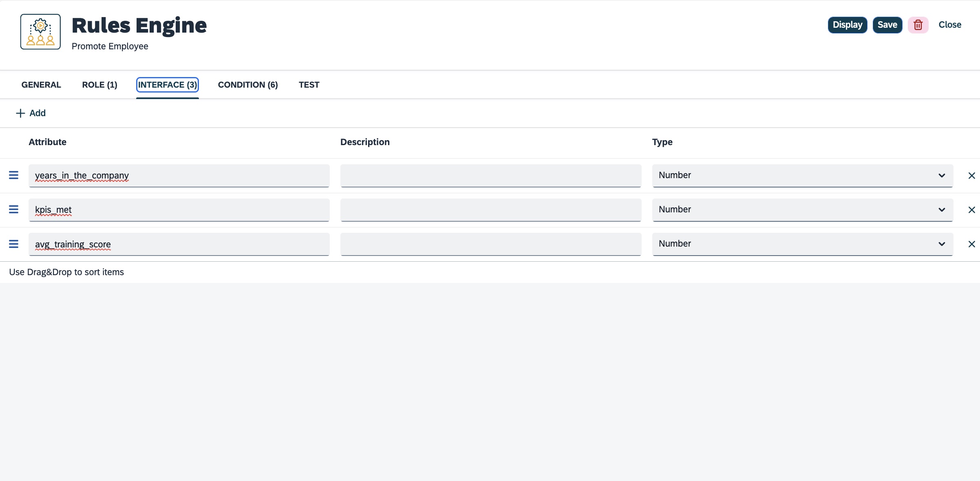Image resolution: width=980 pixels, height=481 pixels.
Task: Open the TEST tab
Action: 309,85
